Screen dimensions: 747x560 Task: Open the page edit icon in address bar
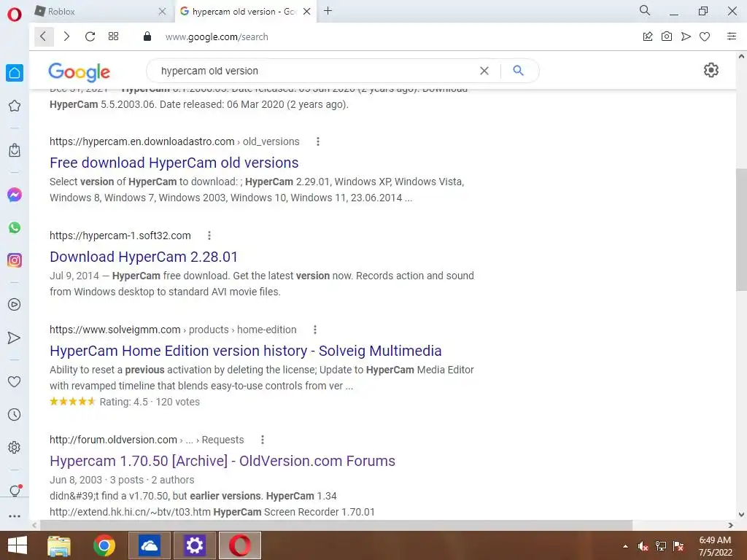point(648,36)
